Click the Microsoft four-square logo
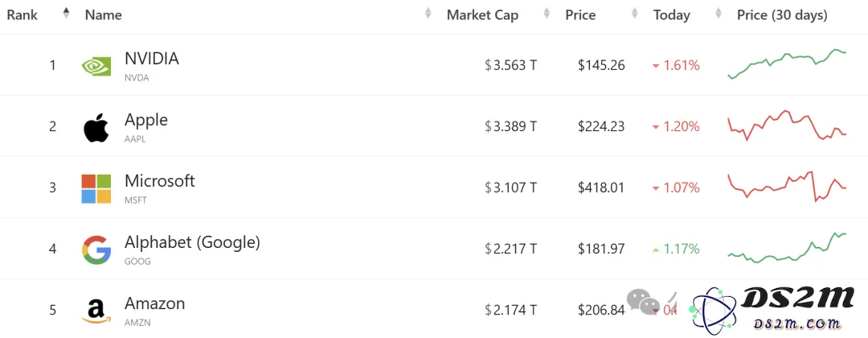This screenshot has height=338, width=868. (x=96, y=189)
